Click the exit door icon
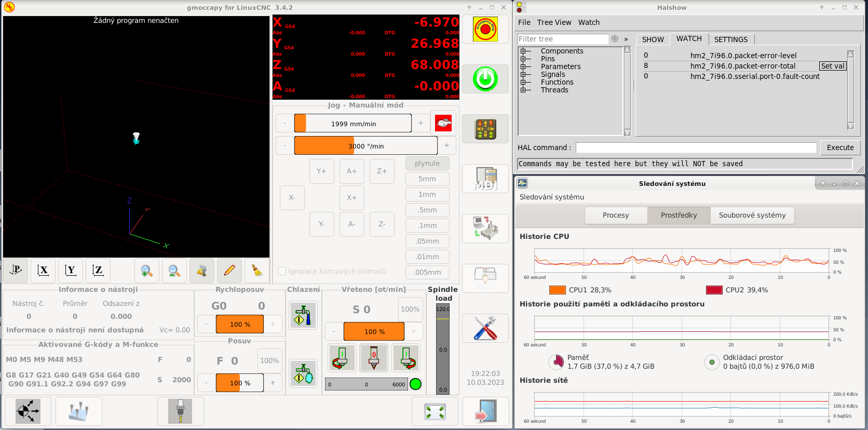The width and height of the screenshot is (868, 430). click(485, 411)
